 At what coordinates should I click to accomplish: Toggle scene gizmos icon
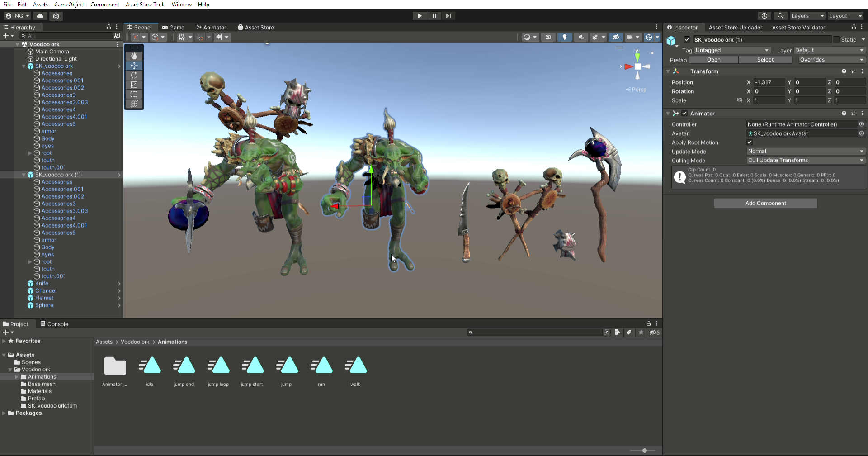click(x=649, y=37)
